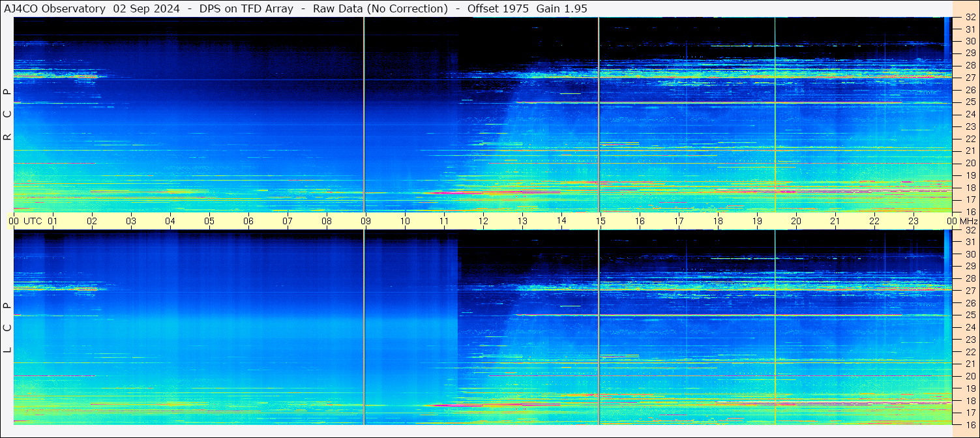
Task: Click '26' MHz label of LCP panel
Action: tap(970, 303)
